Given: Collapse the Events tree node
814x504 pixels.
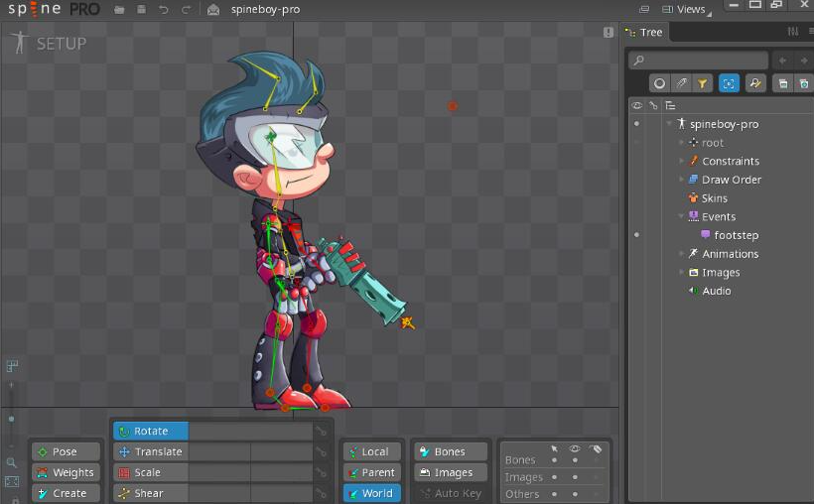Looking at the screenshot, I should point(682,216).
